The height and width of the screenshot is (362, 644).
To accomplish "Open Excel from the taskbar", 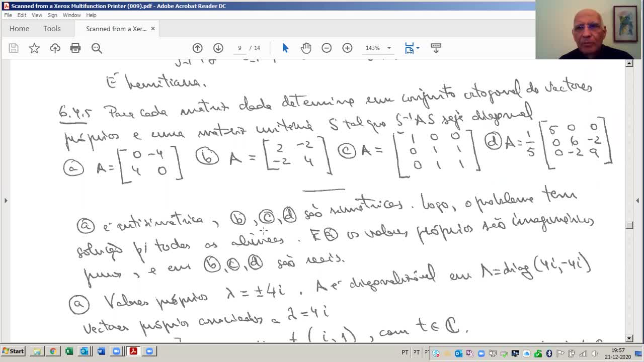I will click(69, 351).
